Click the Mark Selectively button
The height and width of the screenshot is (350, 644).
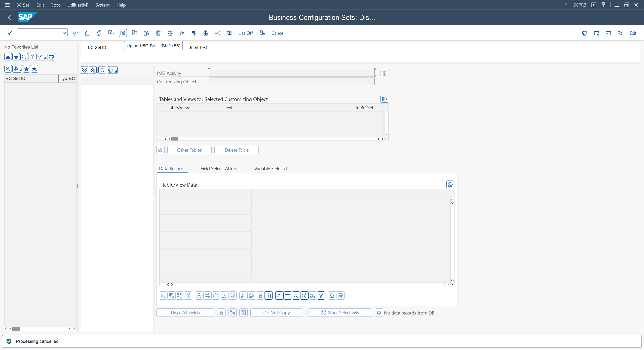340,312
